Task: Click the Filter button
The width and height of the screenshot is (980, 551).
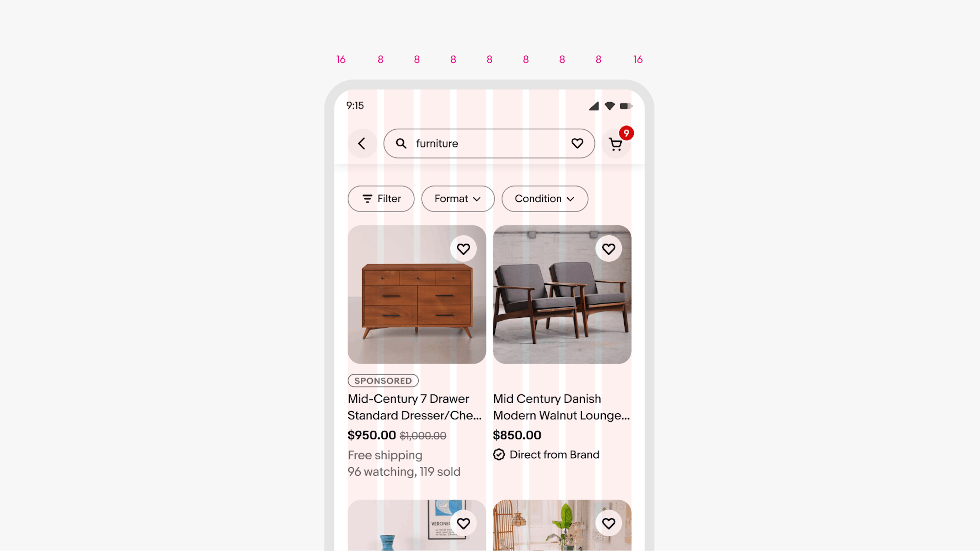Action: click(381, 199)
